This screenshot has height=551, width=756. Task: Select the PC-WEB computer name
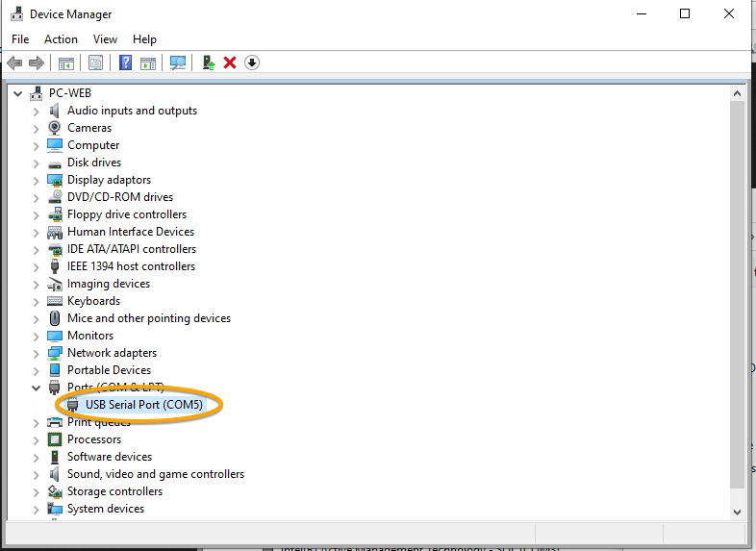(70, 92)
